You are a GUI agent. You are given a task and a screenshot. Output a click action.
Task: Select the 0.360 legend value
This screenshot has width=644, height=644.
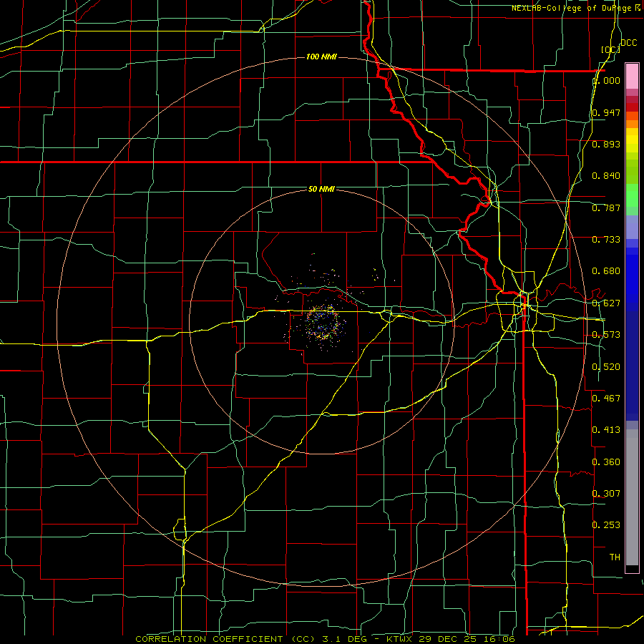(x=606, y=462)
